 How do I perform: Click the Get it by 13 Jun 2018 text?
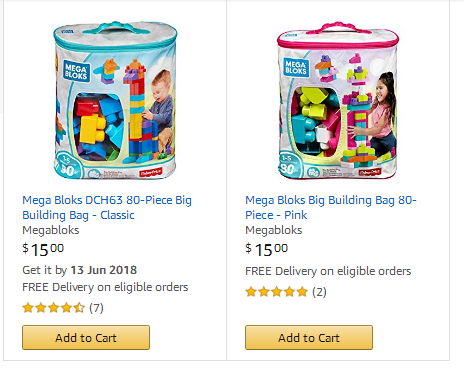tap(79, 270)
